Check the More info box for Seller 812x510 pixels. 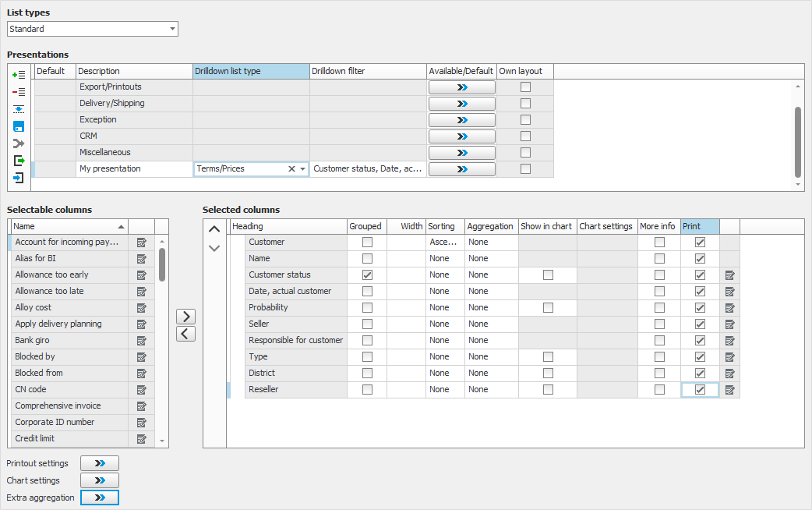[x=659, y=324]
